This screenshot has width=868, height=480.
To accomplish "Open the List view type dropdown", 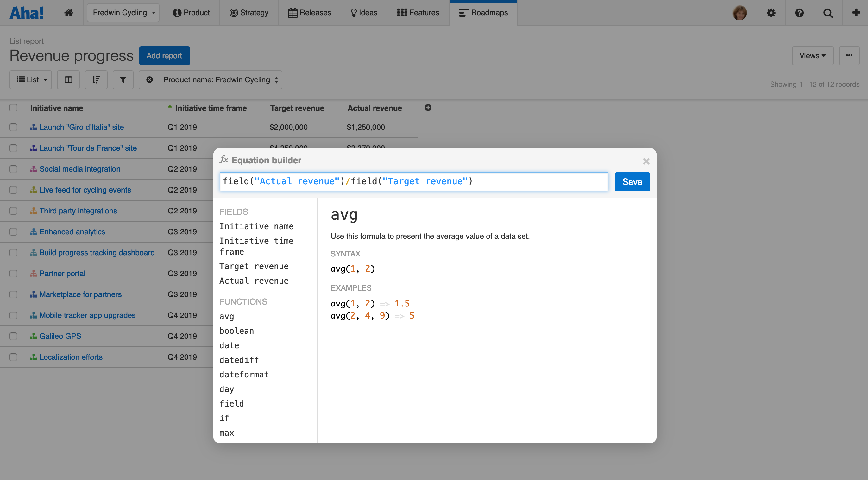I will click(31, 79).
